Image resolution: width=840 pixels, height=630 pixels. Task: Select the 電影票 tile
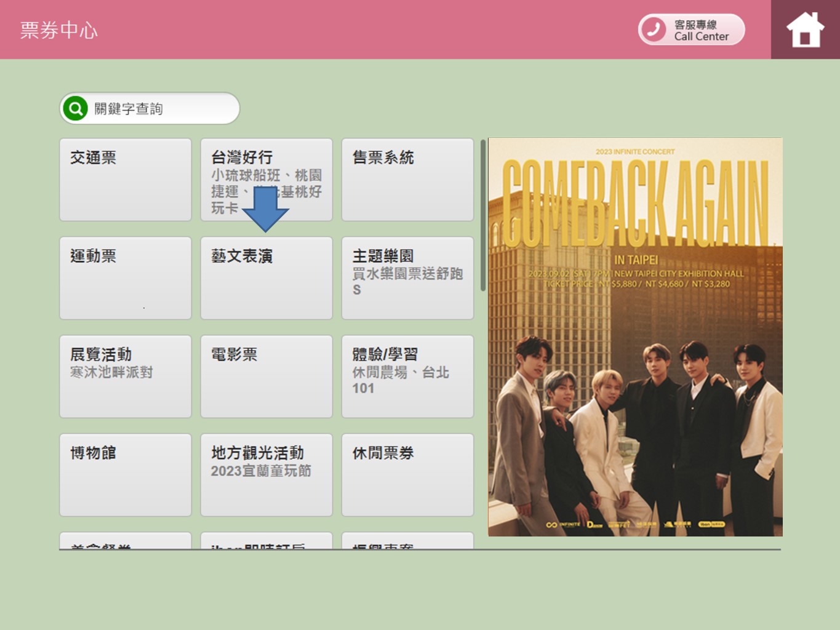tap(266, 377)
